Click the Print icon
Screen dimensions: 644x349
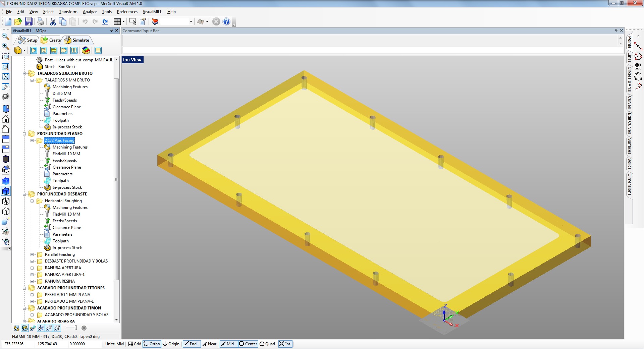coord(41,22)
